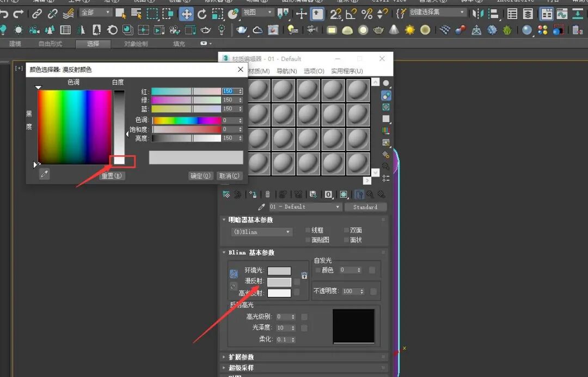Switch to the 填充 ribbon tab
The image size is (588, 377).
coord(179,44)
